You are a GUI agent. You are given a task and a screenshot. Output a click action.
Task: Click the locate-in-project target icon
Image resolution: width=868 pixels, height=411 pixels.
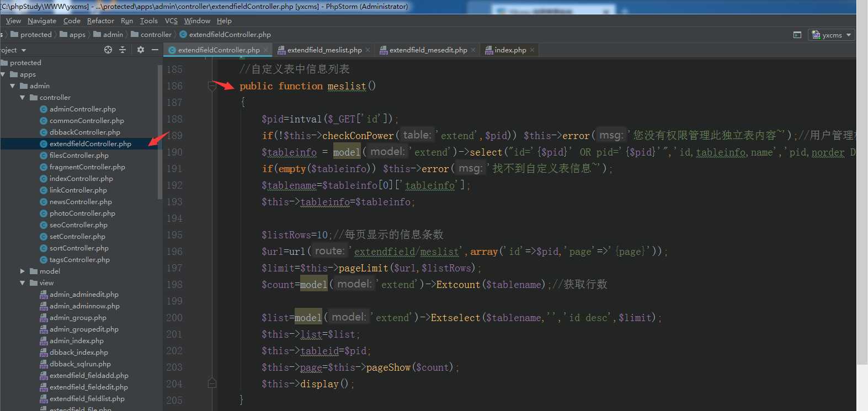(108, 50)
